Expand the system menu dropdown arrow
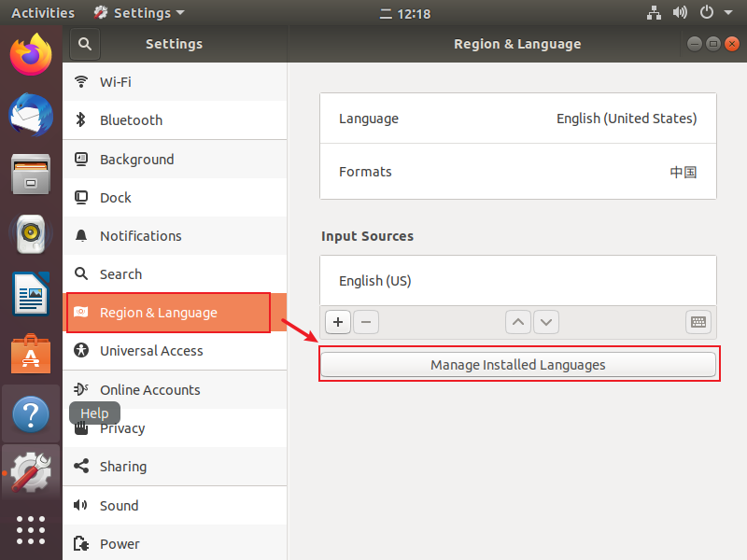The height and width of the screenshot is (560, 747). tap(728, 13)
